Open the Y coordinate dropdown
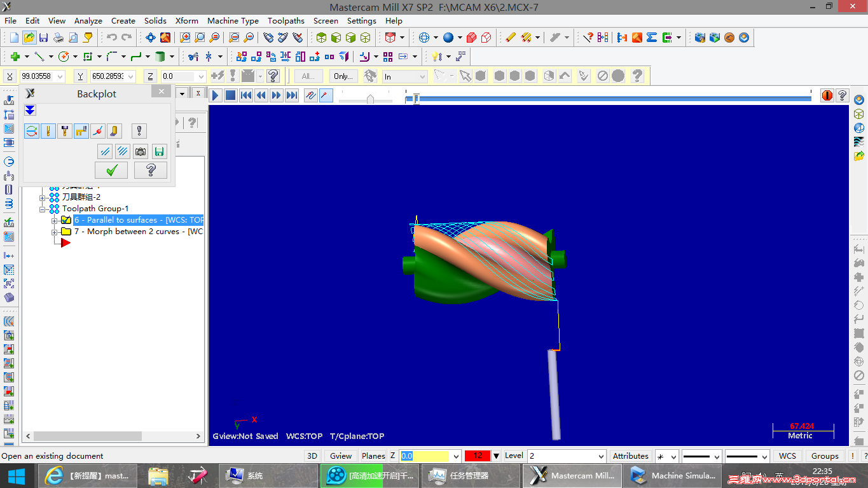 point(131,76)
